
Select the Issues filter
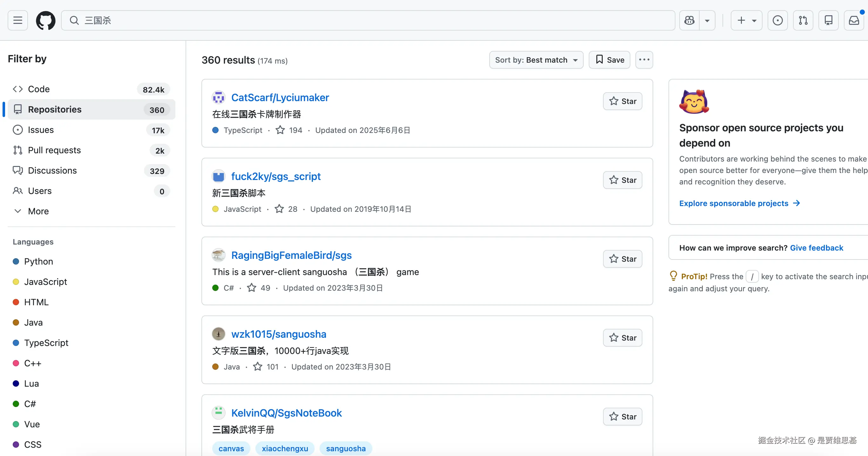(91, 130)
